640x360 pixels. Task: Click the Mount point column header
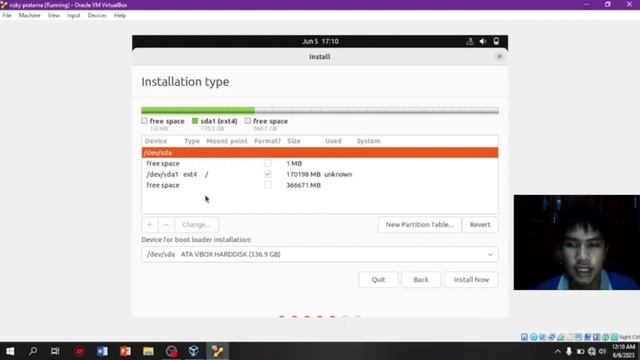tap(227, 141)
